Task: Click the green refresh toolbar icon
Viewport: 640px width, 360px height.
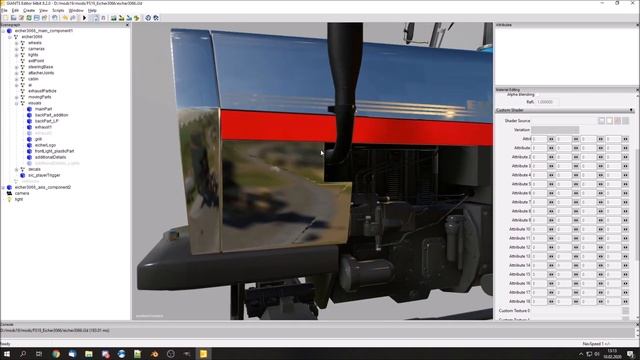Action: click(x=29, y=18)
